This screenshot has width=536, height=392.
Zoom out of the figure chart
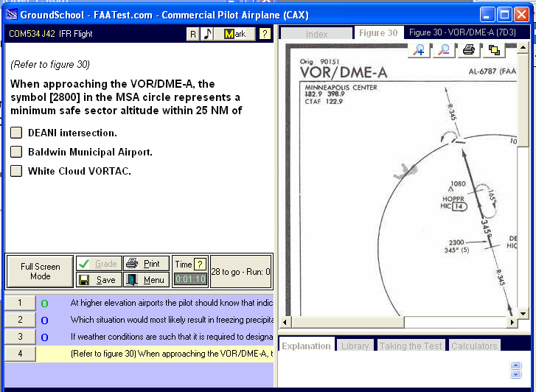(x=443, y=50)
